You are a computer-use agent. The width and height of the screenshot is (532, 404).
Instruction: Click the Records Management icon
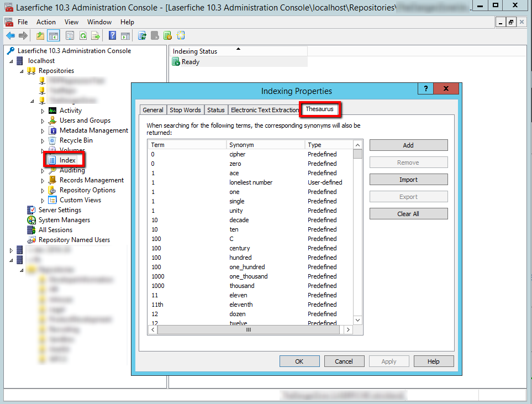[52, 180]
